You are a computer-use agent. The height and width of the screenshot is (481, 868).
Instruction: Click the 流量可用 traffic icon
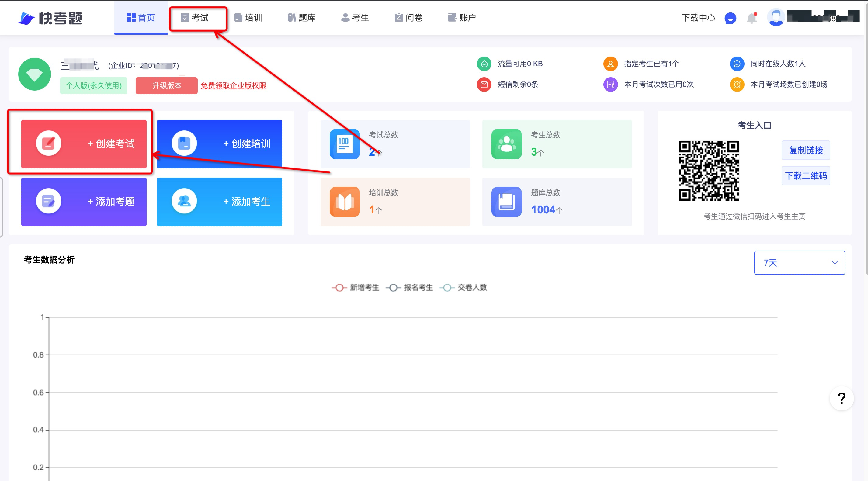[x=484, y=64]
